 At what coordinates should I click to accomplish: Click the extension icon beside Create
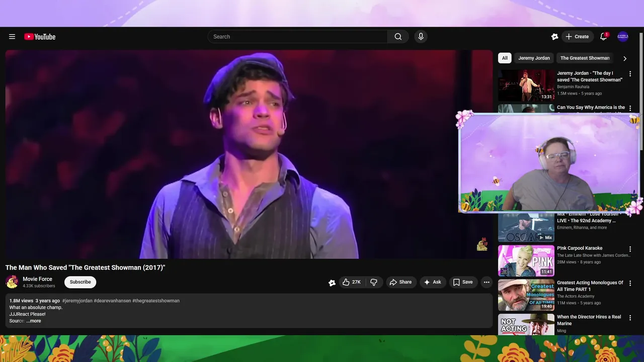(x=554, y=37)
